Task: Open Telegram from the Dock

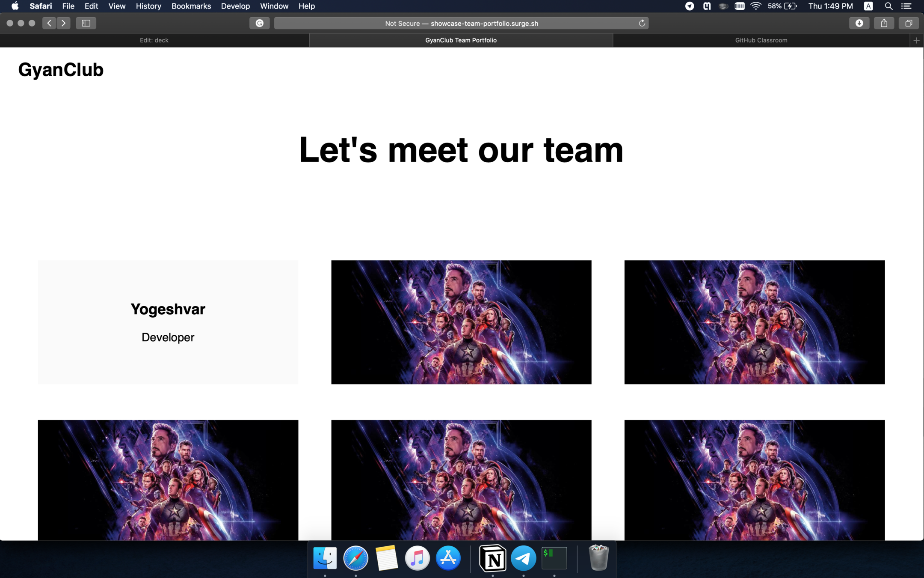Action: (x=523, y=558)
